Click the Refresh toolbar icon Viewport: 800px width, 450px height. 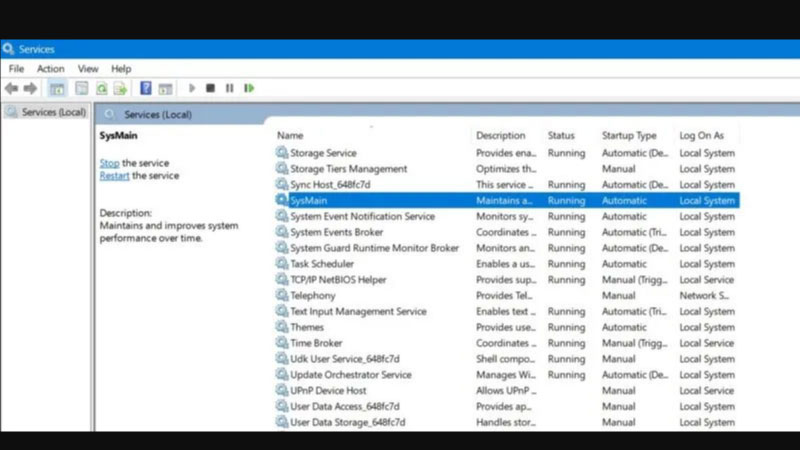click(102, 88)
